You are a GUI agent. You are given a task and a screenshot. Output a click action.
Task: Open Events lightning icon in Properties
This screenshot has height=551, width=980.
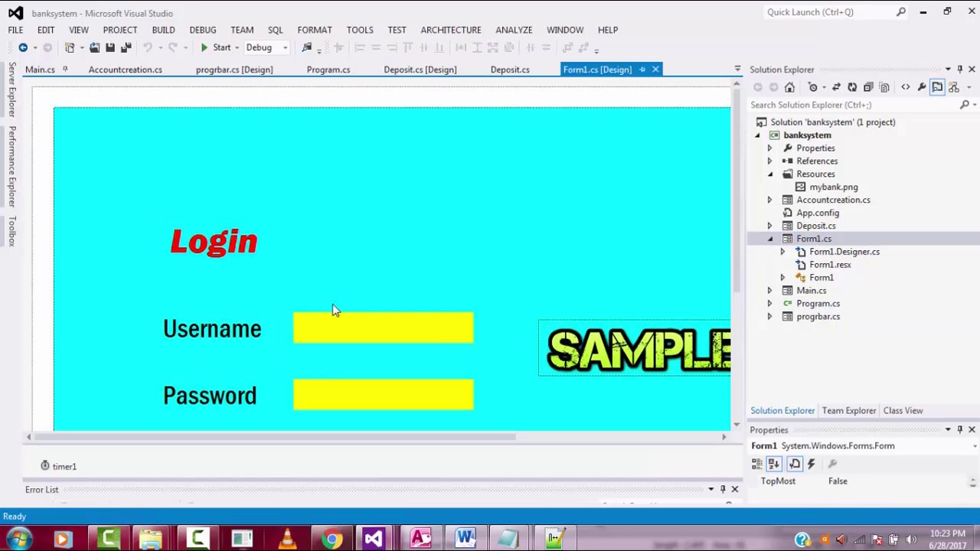pyautogui.click(x=812, y=464)
